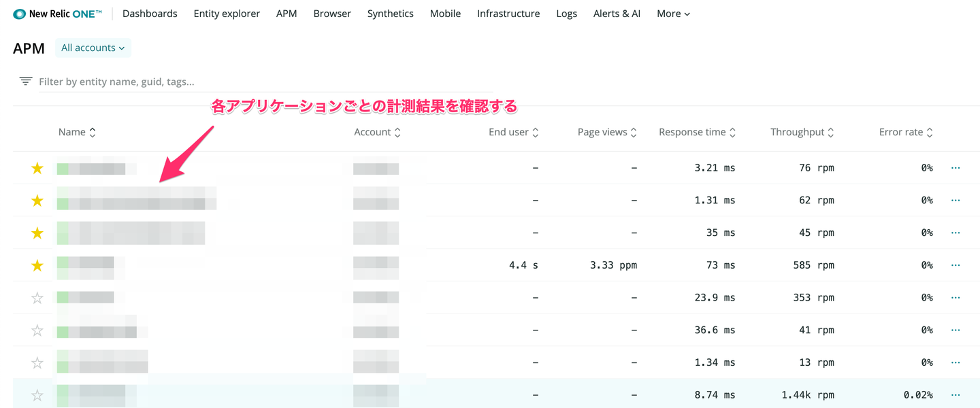Viewport: 980px width, 408px height.
Task: Expand the More menu
Action: click(x=673, y=14)
